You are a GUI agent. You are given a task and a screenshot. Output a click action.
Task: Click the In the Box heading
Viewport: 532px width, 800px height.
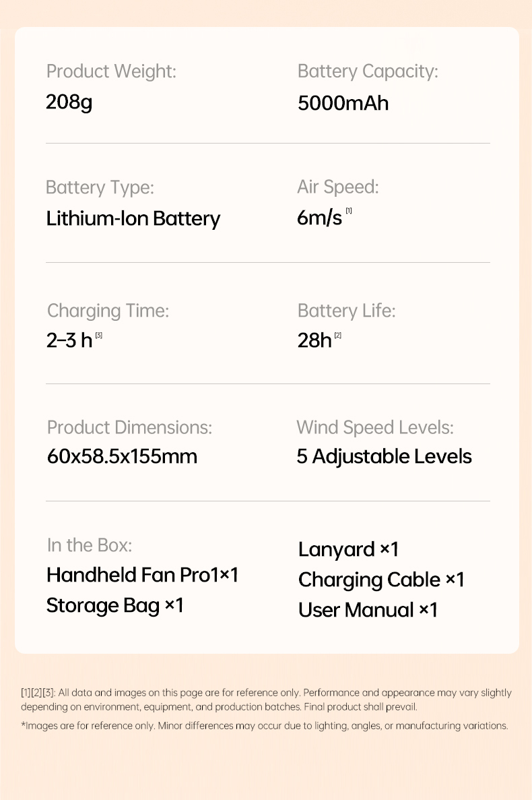(x=89, y=545)
